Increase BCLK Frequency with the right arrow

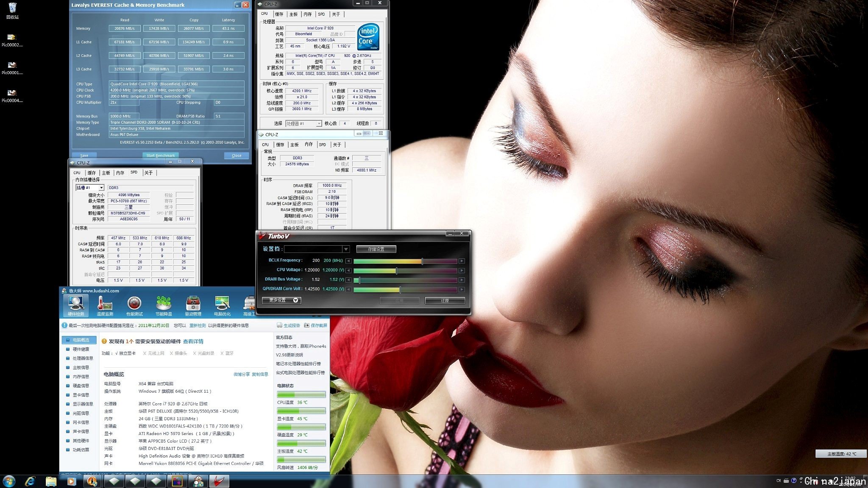(462, 261)
